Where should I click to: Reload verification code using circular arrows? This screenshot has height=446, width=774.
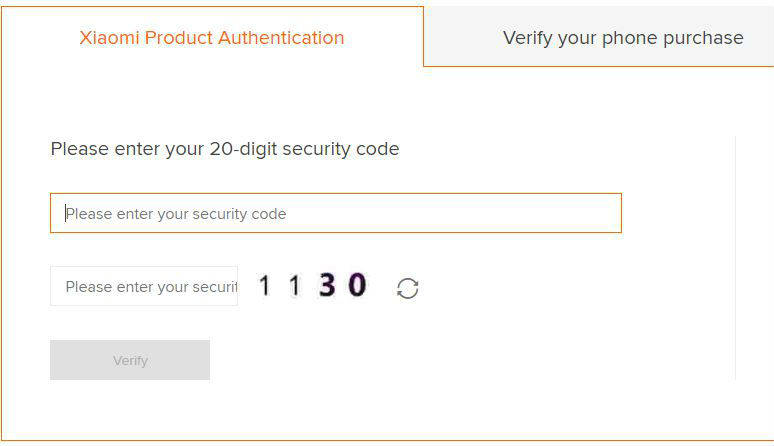pyautogui.click(x=407, y=288)
